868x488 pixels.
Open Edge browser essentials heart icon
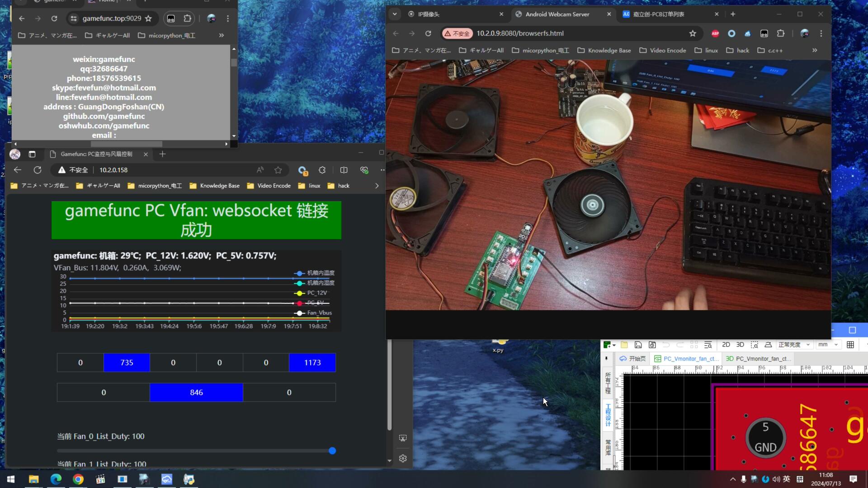click(364, 170)
